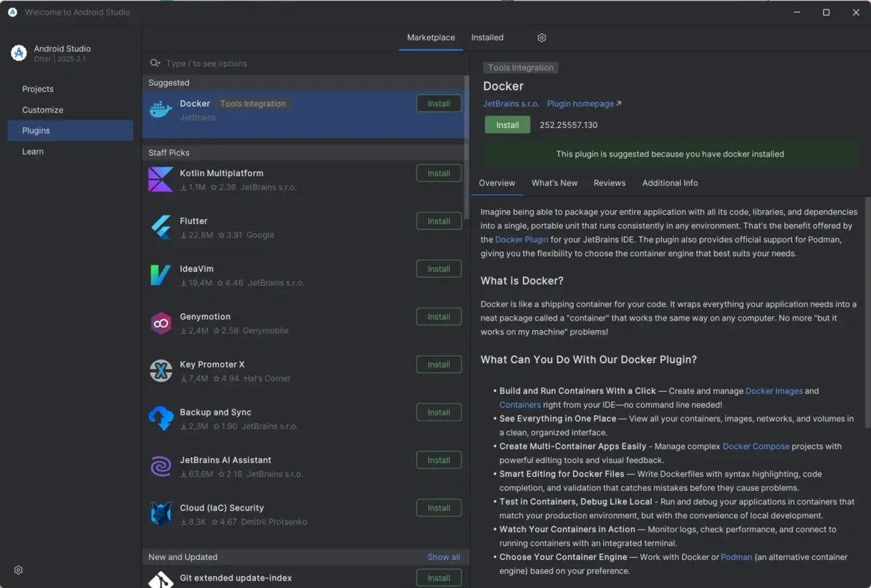The image size is (871, 588).
Task: Install the Docker plugin
Action: tap(507, 125)
